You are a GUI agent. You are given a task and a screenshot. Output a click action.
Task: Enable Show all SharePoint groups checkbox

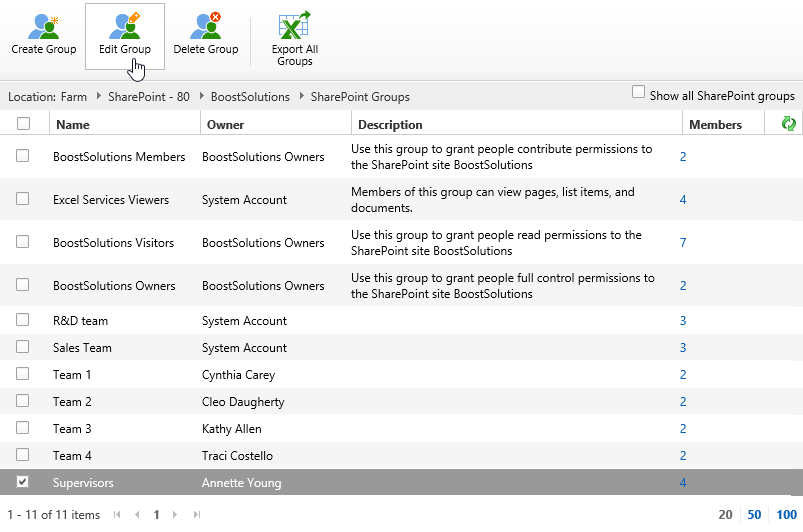639,93
